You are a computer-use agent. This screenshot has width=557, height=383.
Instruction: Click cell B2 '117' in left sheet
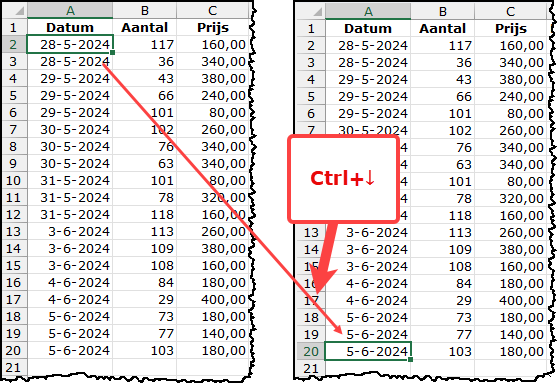pyautogui.click(x=145, y=44)
